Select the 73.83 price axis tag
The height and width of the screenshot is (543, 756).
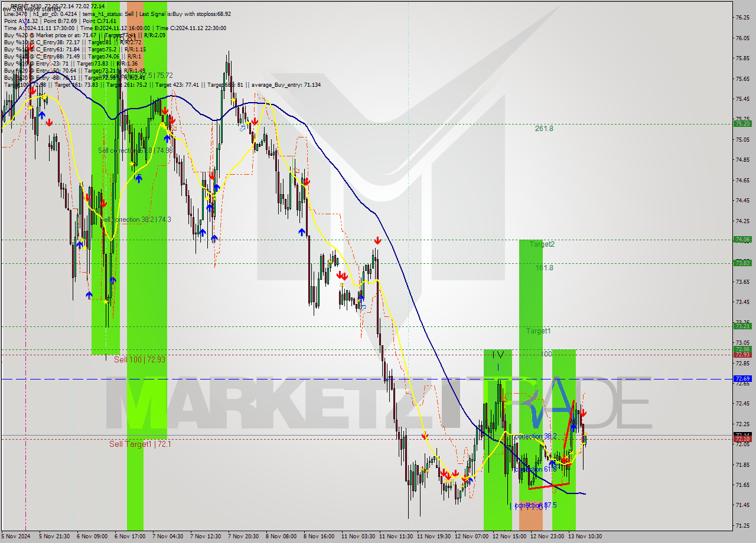(742, 263)
